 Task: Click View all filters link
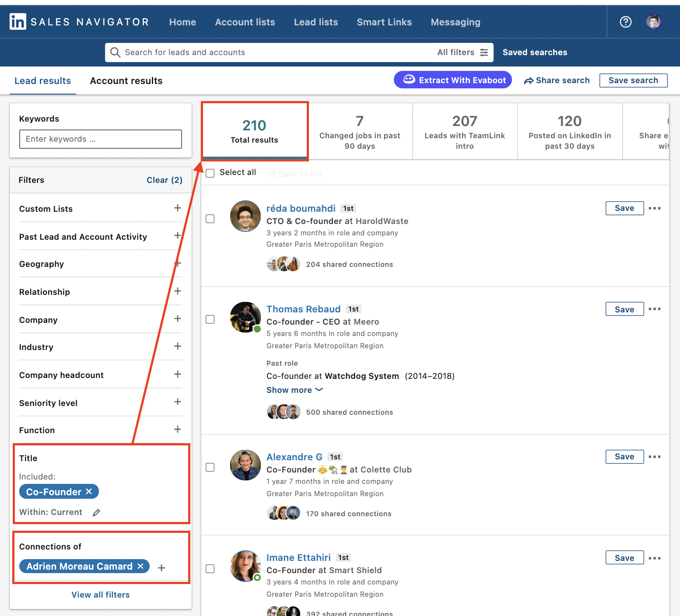pyautogui.click(x=101, y=595)
